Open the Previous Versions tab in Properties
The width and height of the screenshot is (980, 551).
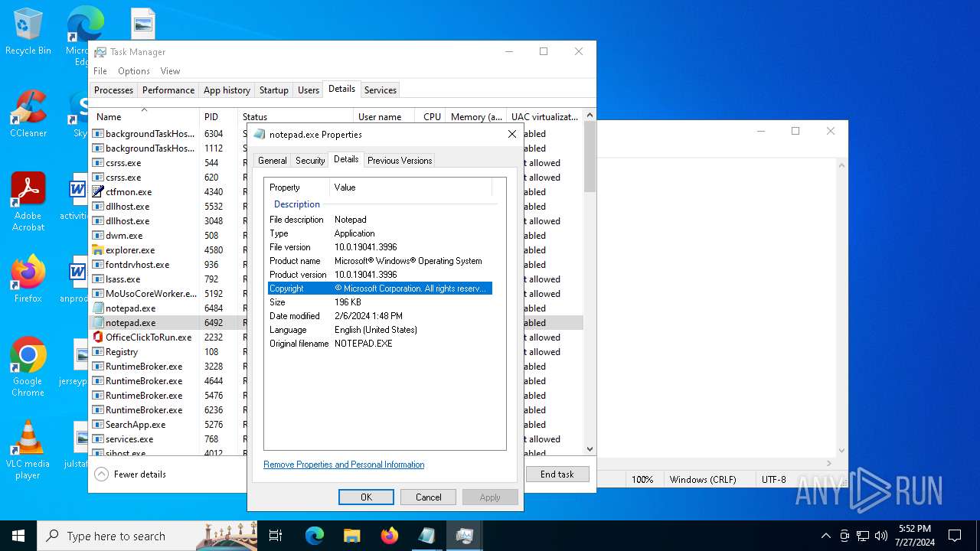click(400, 161)
